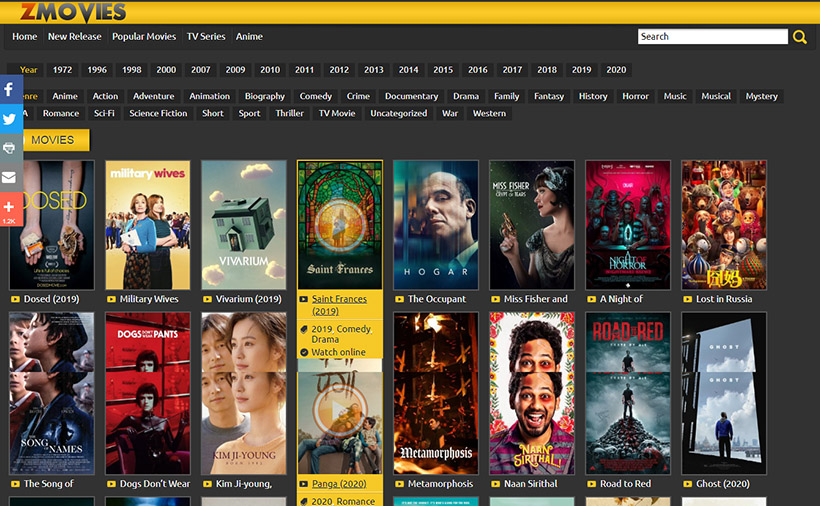
Task: Select the Mystery genre
Action: (x=761, y=96)
